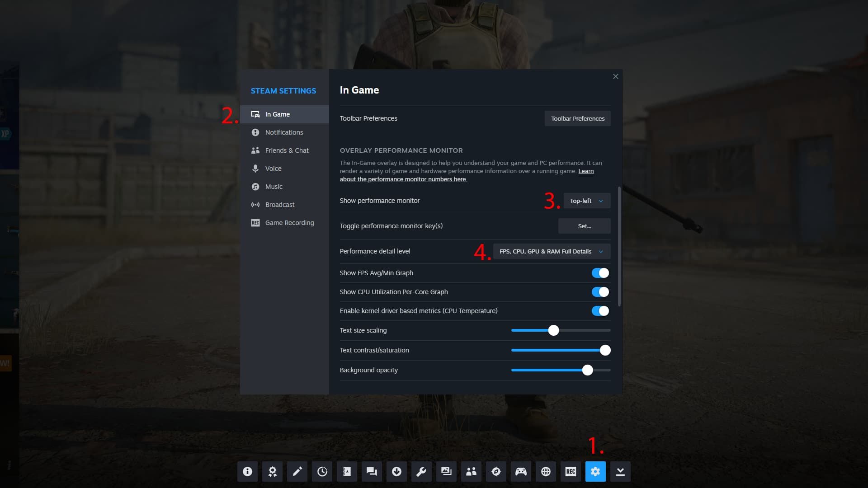868x488 pixels.
Task: Click the STEAM SETTINGS title text
Action: tap(283, 91)
